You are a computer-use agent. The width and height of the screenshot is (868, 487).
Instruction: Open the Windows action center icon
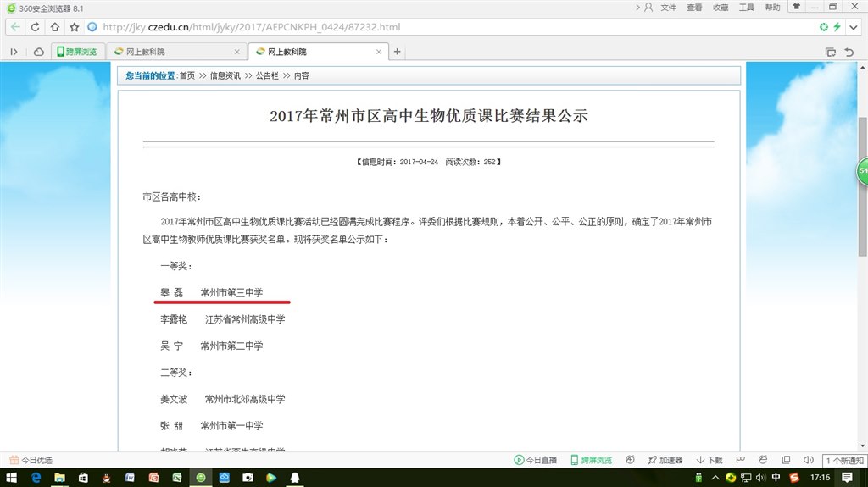pyautogui.click(x=847, y=477)
